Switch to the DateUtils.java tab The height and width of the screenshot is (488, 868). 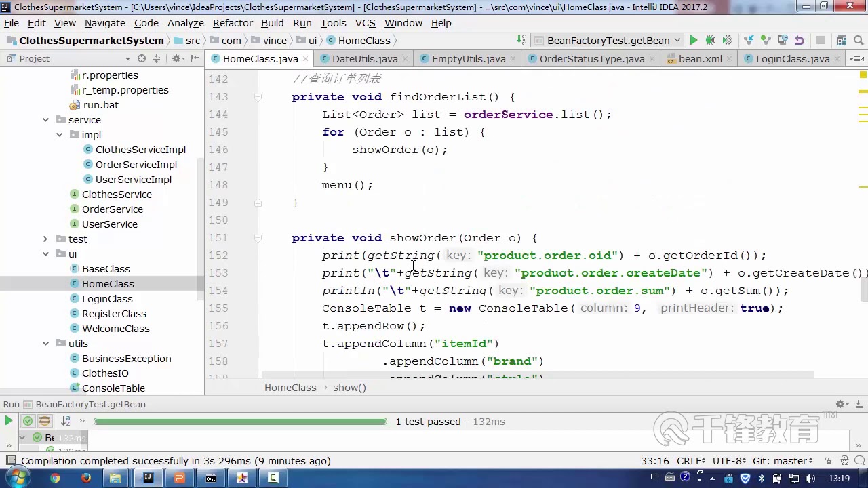point(365,59)
